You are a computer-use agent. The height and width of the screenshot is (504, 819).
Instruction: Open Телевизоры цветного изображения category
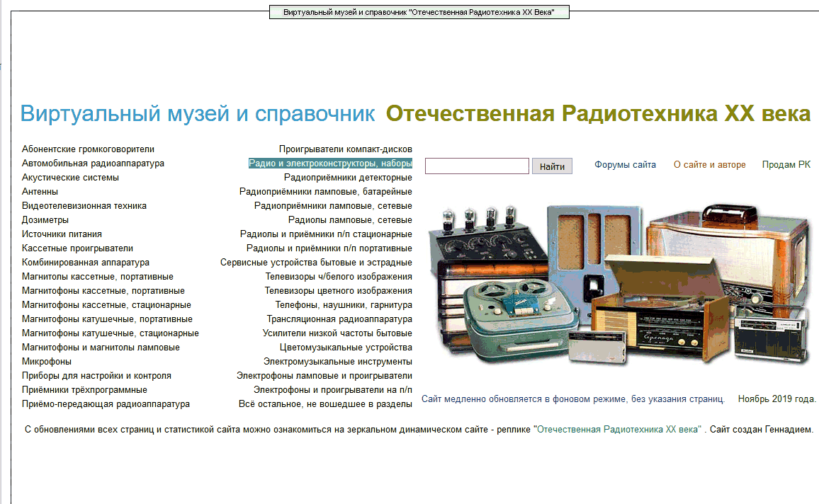pos(338,291)
